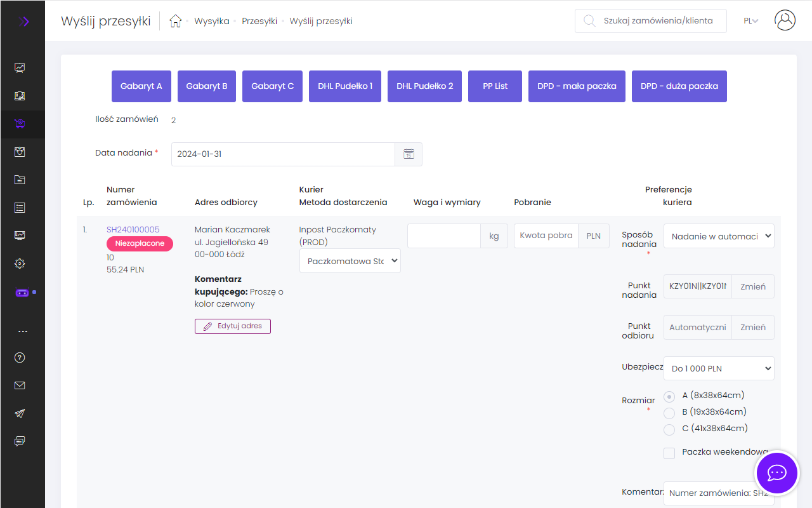This screenshot has height=508, width=812.
Task: Click the paper plane send icon in sidebar
Action: (20, 413)
